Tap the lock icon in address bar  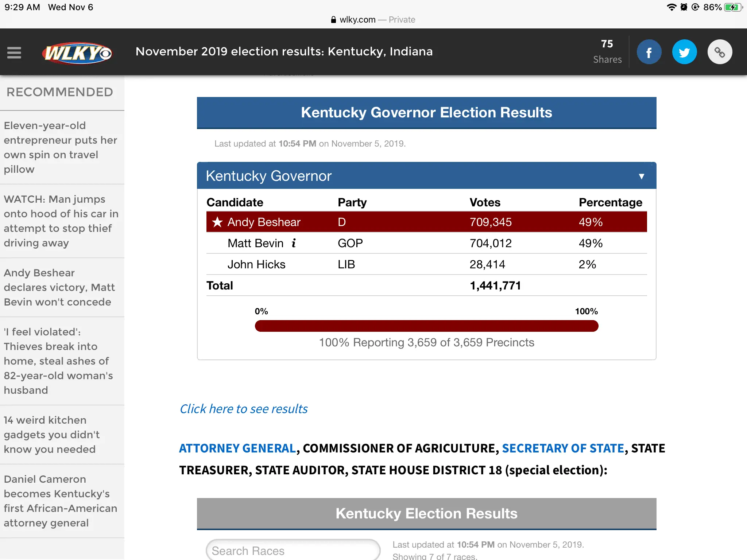tap(333, 20)
